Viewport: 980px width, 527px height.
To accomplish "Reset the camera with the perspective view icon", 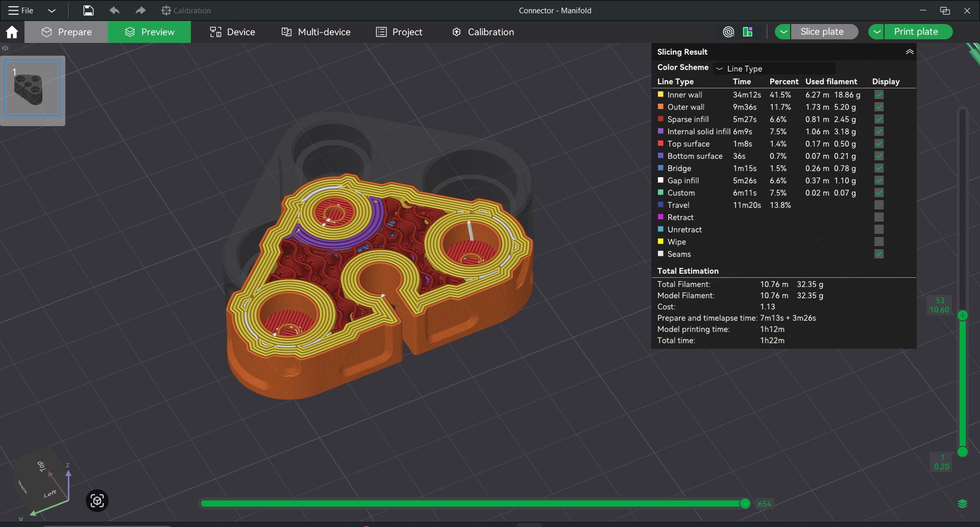I will point(97,501).
